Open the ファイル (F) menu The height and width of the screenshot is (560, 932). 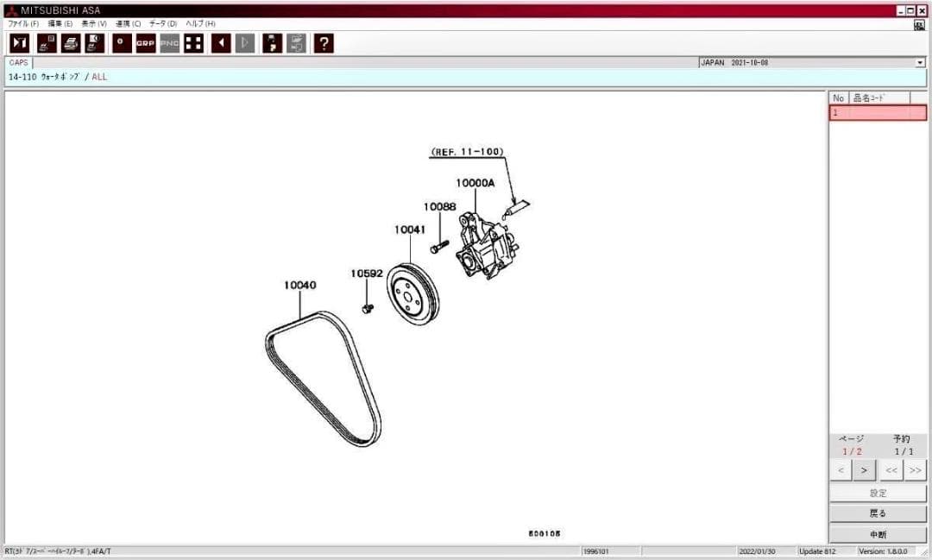pyautogui.click(x=23, y=23)
